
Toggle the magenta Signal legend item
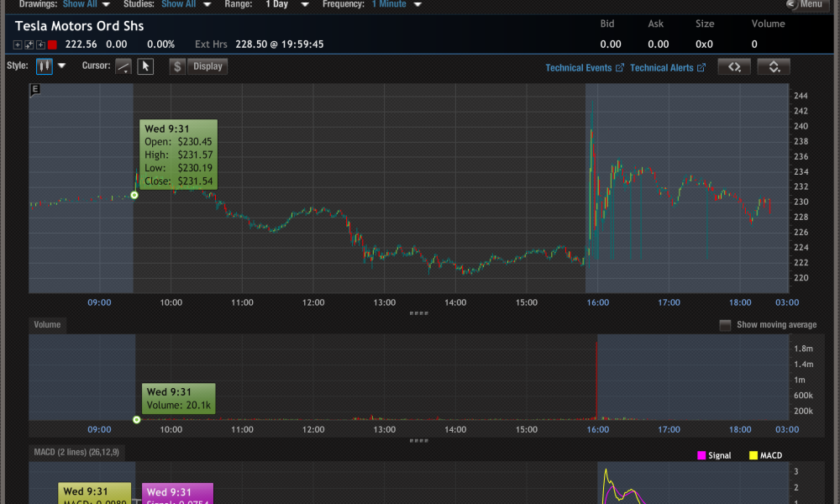[x=714, y=455]
